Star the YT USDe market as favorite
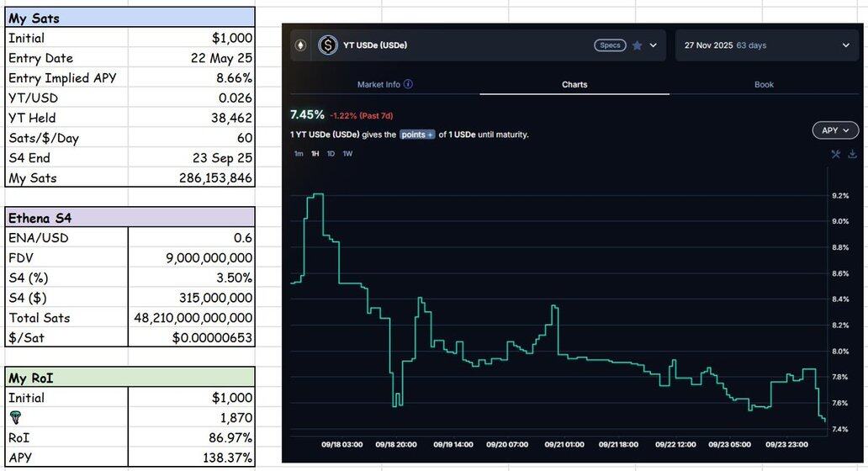Screen dimensions: 868x471 638,45
